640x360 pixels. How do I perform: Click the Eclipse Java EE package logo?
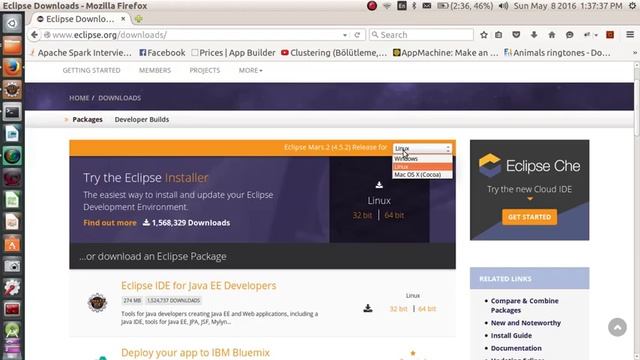click(x=97, y=302)
